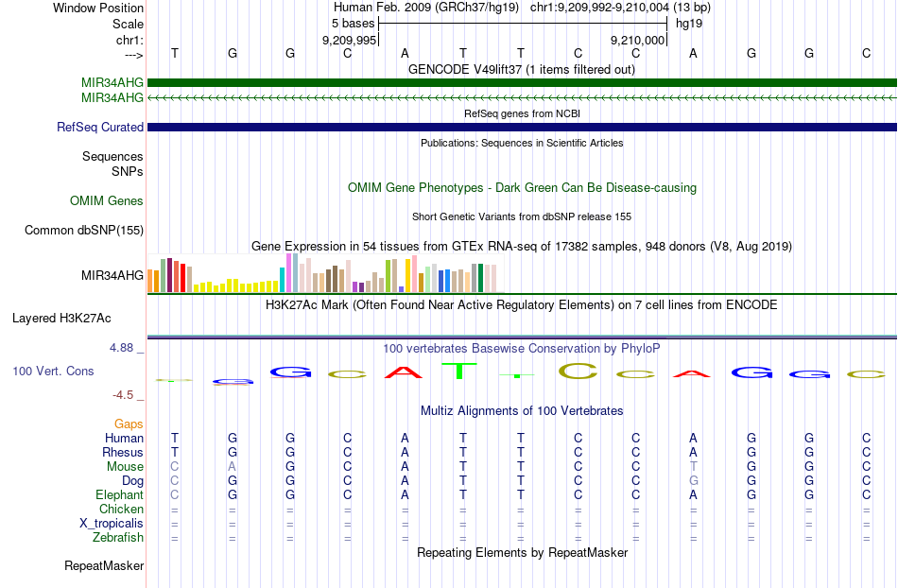This screenshot has width=898, height=588.
Task: Open 'Short Genetic Variants from dbSNP release 155' title
Action: (522, 217)
